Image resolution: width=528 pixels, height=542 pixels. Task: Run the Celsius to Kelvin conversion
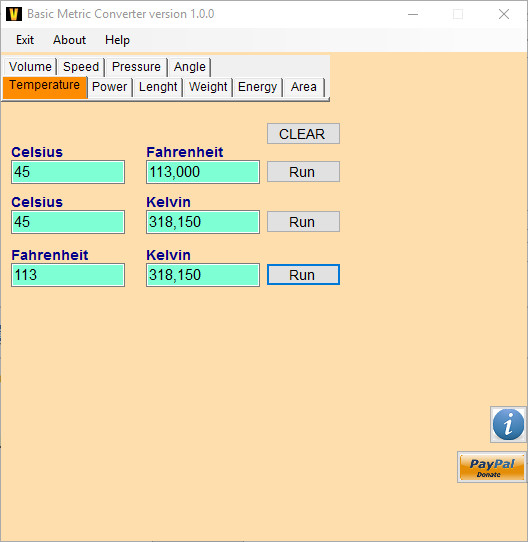tap(303, 222)
